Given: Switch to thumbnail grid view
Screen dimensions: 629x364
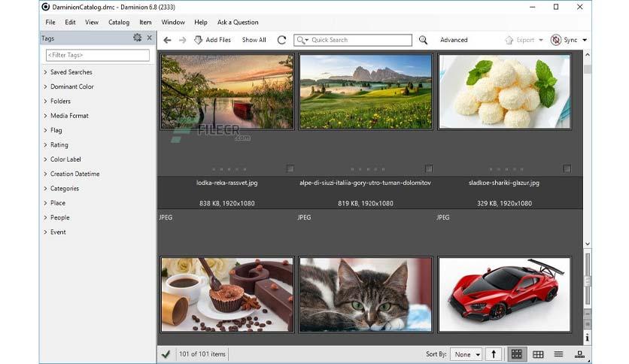Looking at the screenshot, I should (x=516, y=354).
